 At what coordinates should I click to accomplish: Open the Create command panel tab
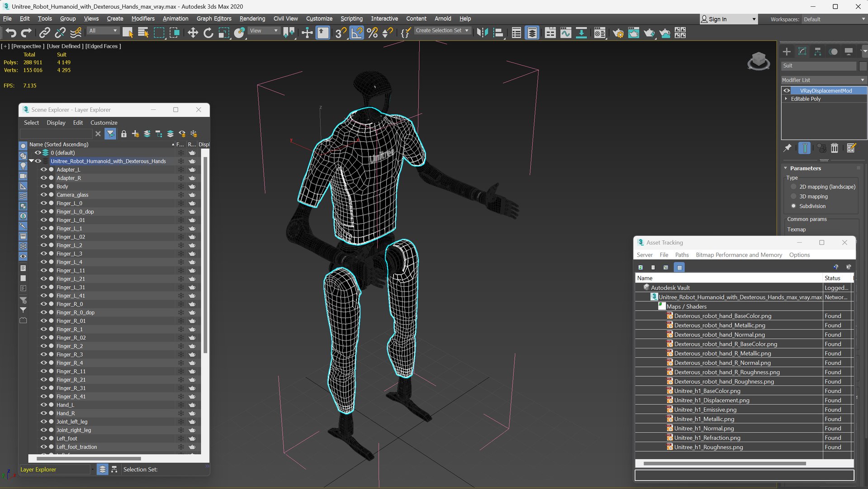(787, 51)
